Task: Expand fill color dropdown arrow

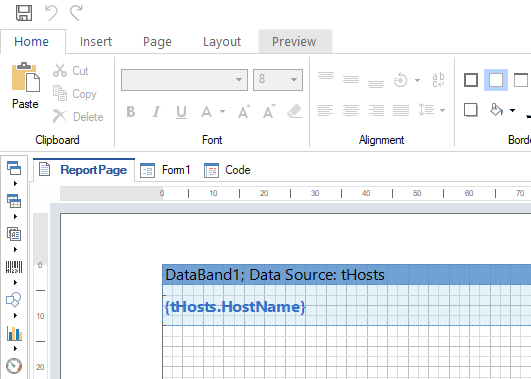Action: (x=512, y=110)
